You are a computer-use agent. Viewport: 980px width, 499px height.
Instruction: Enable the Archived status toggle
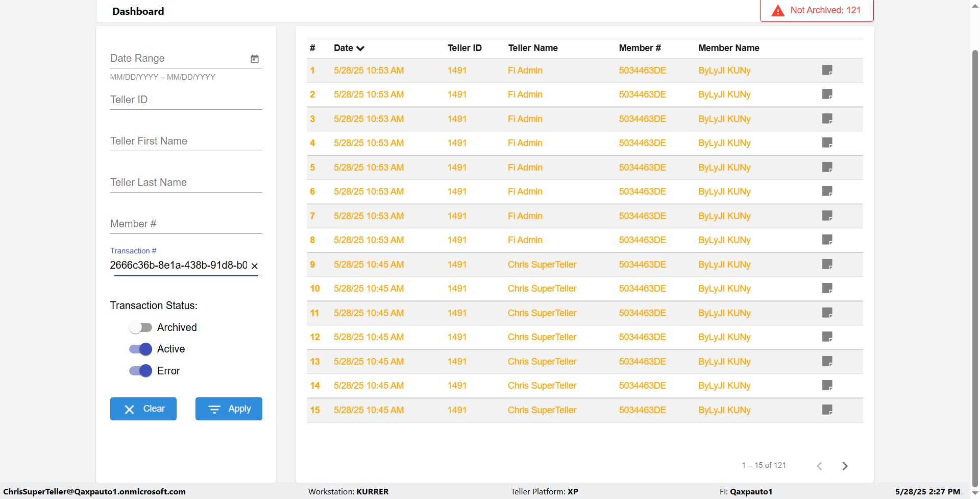pos(140,327)
